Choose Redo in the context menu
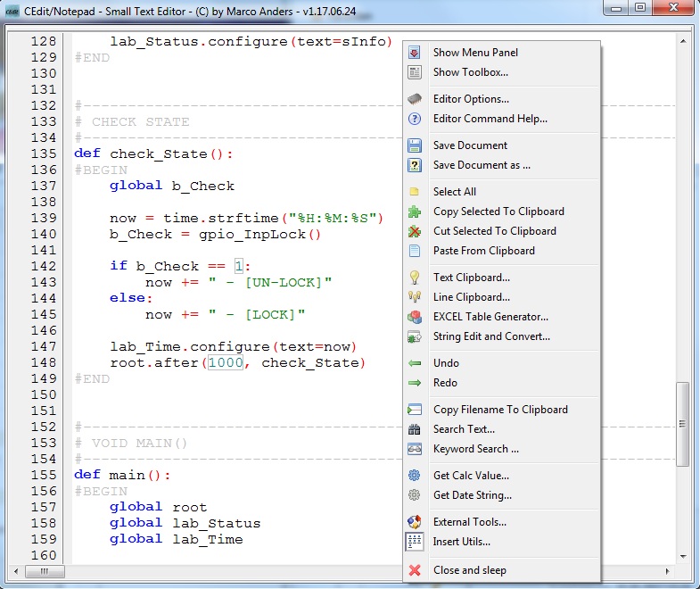Viewport: 700px width, 589px height. pyautogui.click(x=445, y=383)
